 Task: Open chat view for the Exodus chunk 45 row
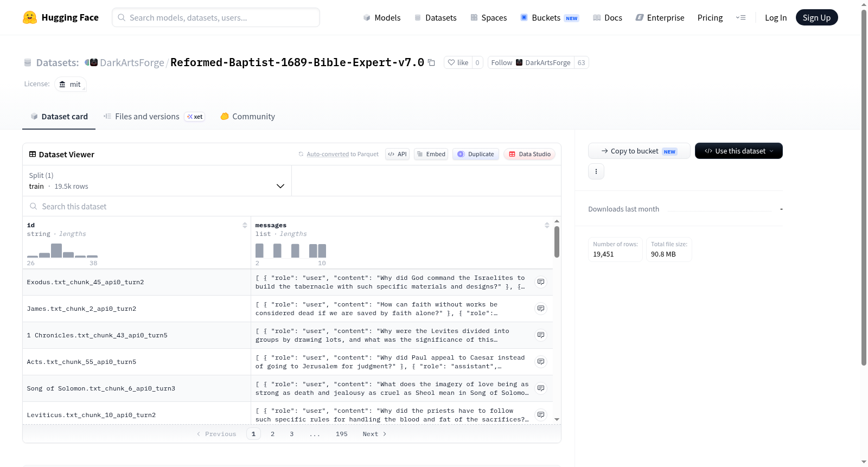pyautogui.click(x=541, y=282)
